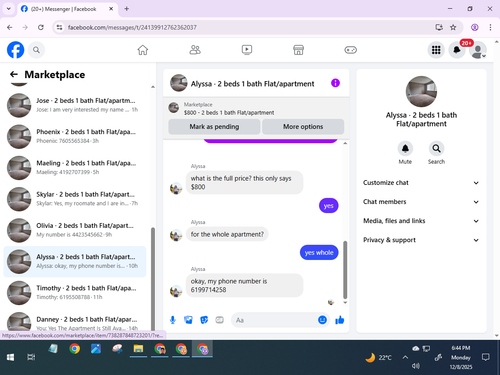This screenshot has width=500, height=375.
Task: Open Danney conversation in list
Action: (x=75, y=320)
